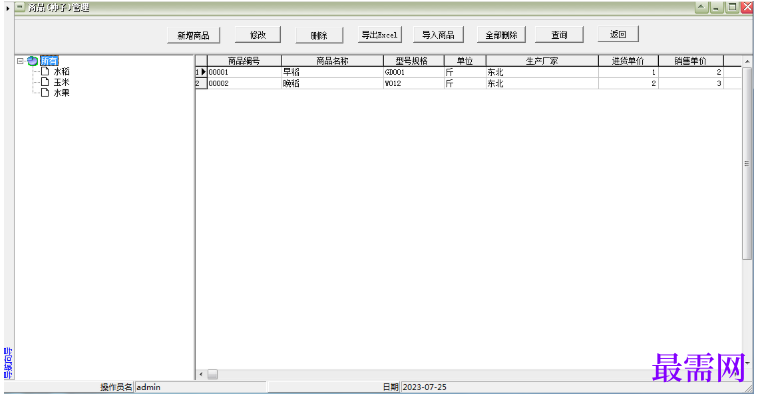764x399 pixels.
Task: Click the 商品名称 column header
Action: pos(332,61)
